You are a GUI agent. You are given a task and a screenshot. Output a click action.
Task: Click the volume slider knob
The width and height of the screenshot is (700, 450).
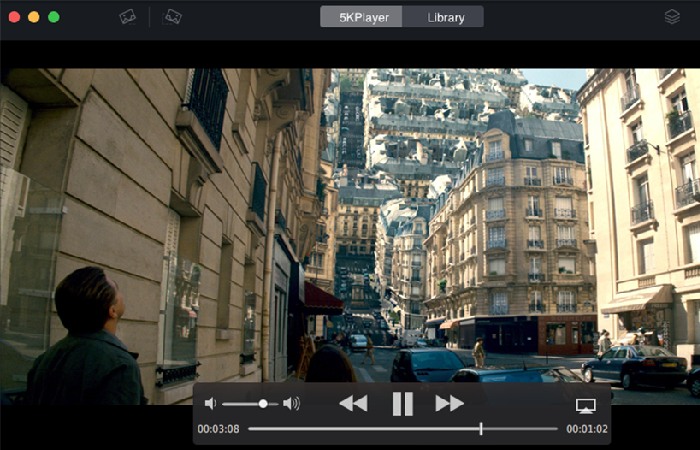click(263, 404)
